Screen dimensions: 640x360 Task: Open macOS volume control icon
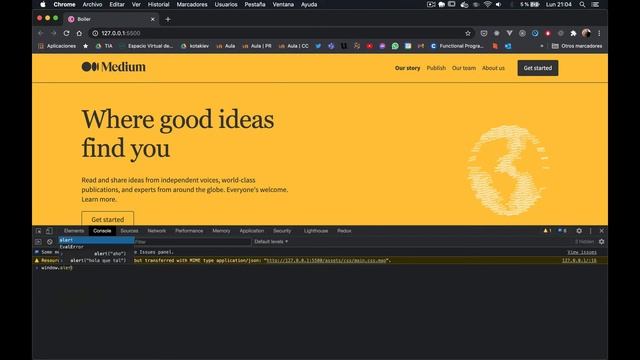[x=498, y=4]
